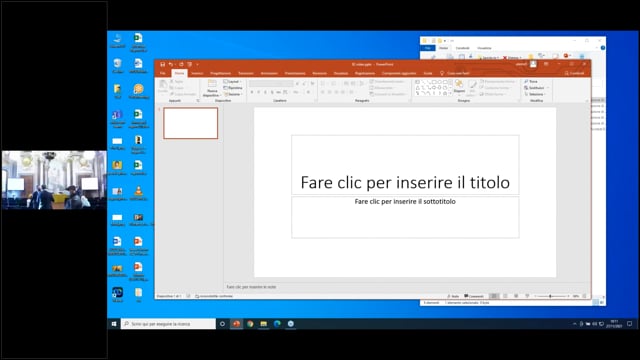Open the Seleziona dropdown
The width and height of the screenshot is (640, 360).
535,94
